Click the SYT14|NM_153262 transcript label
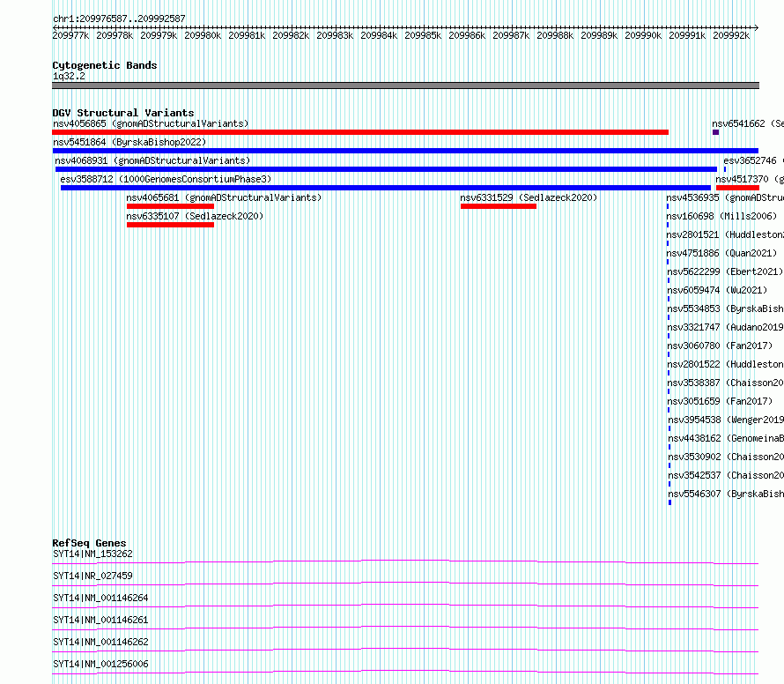Image resolution: width=784 pixels, height=684 pixels. click(93, 554)
